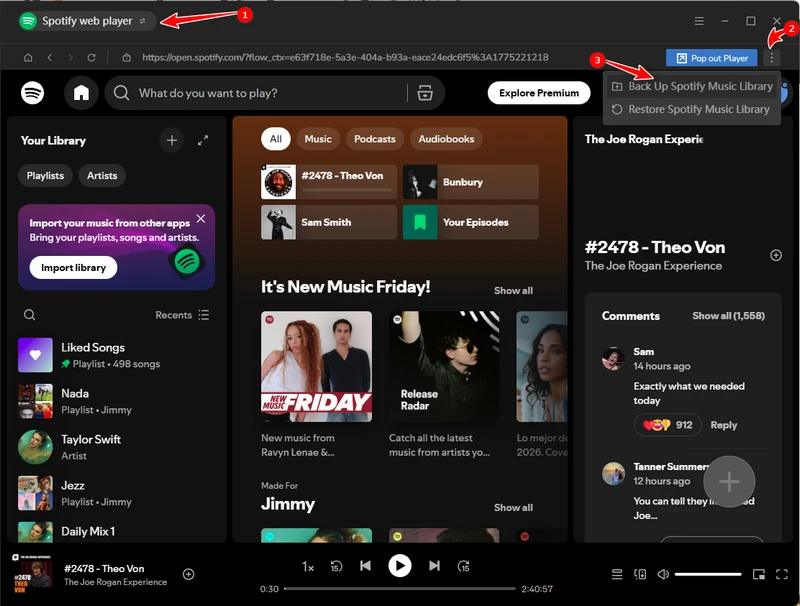Open New Music Friday playlist cover
The width and height of the screenshot is (800, 606).
tap(316, 366)
